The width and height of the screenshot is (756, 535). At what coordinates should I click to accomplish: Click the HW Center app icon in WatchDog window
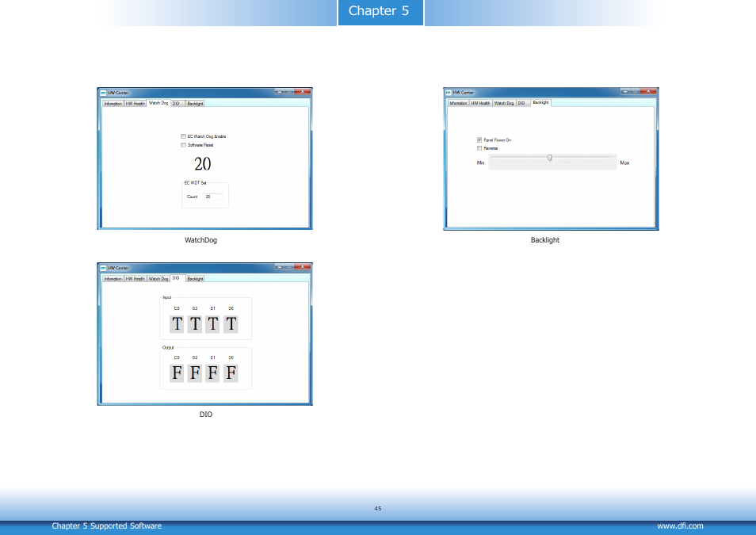pos(103,93)
